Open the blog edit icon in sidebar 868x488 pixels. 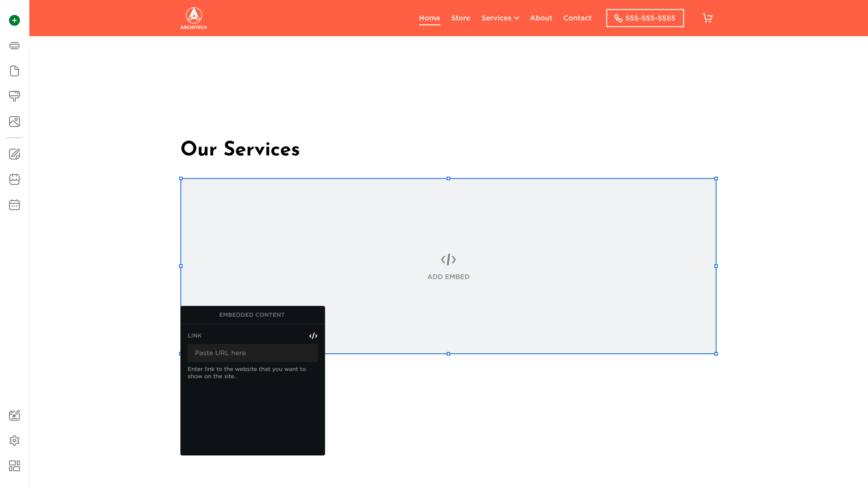tap(14, 154)
